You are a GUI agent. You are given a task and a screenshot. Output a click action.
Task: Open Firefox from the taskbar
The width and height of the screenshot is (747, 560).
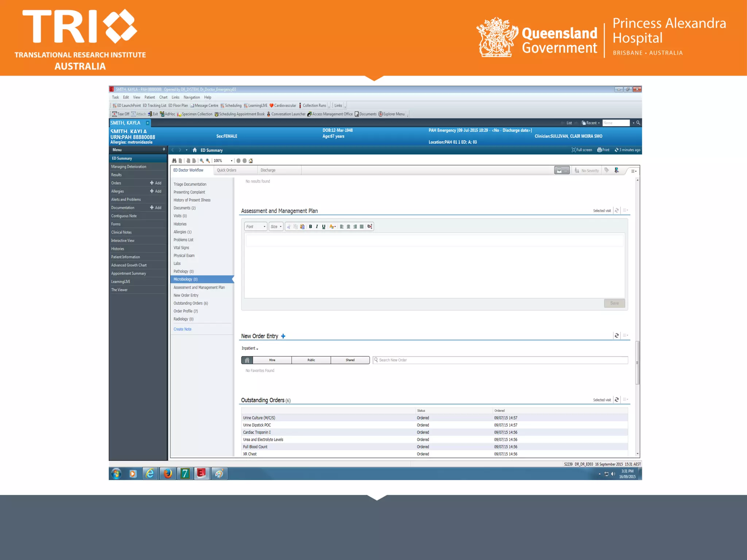point(168,474)
